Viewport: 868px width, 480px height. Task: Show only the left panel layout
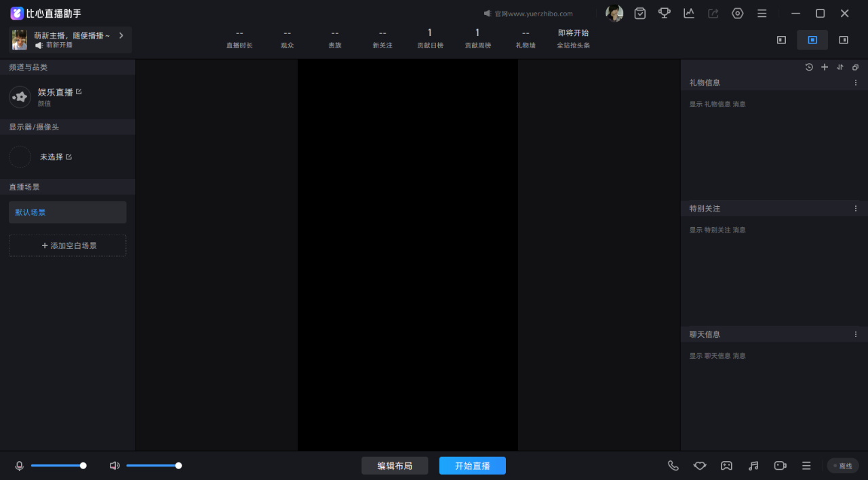781,40
